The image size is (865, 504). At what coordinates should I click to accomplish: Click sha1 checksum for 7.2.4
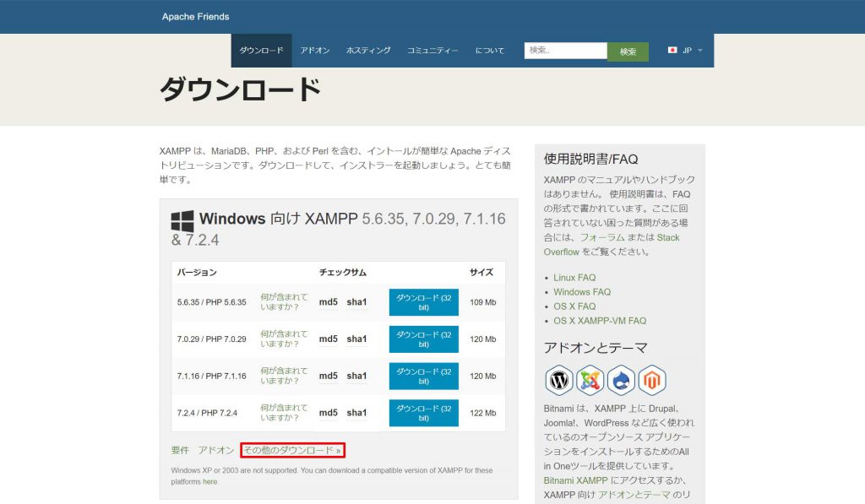[356, 413]
